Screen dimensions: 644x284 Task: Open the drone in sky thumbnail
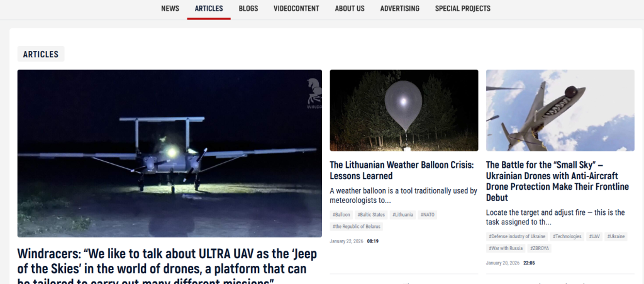click(560, 111)
